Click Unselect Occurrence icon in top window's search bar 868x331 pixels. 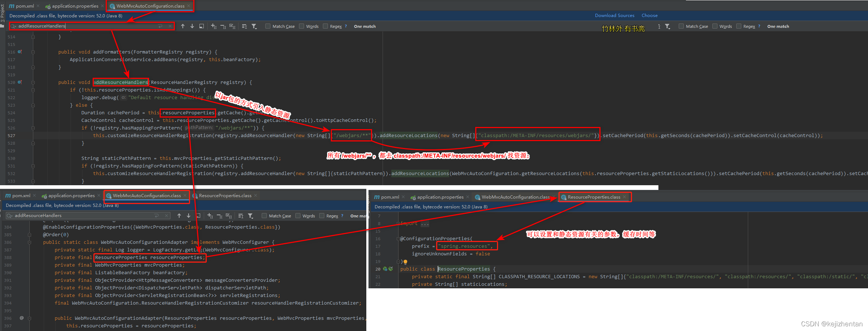click(223, 26)
